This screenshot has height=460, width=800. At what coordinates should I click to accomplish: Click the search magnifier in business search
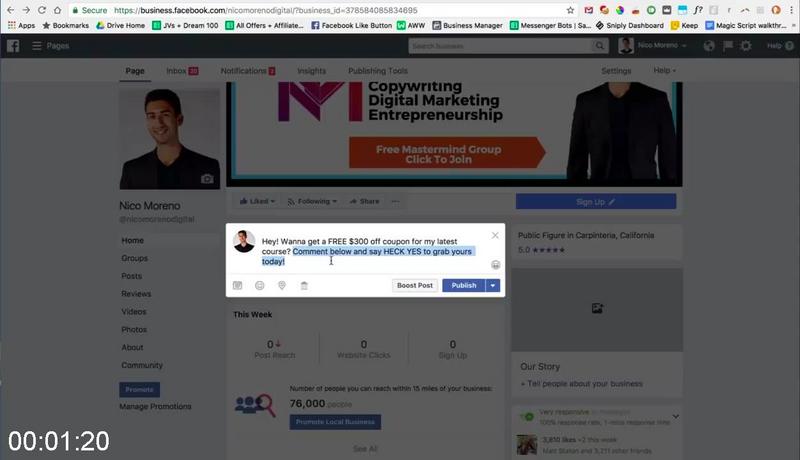[x=599, y=46]
